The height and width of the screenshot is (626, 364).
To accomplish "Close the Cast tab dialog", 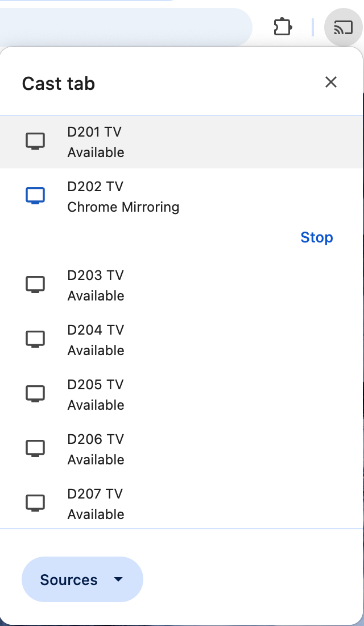I will [331, 83].
